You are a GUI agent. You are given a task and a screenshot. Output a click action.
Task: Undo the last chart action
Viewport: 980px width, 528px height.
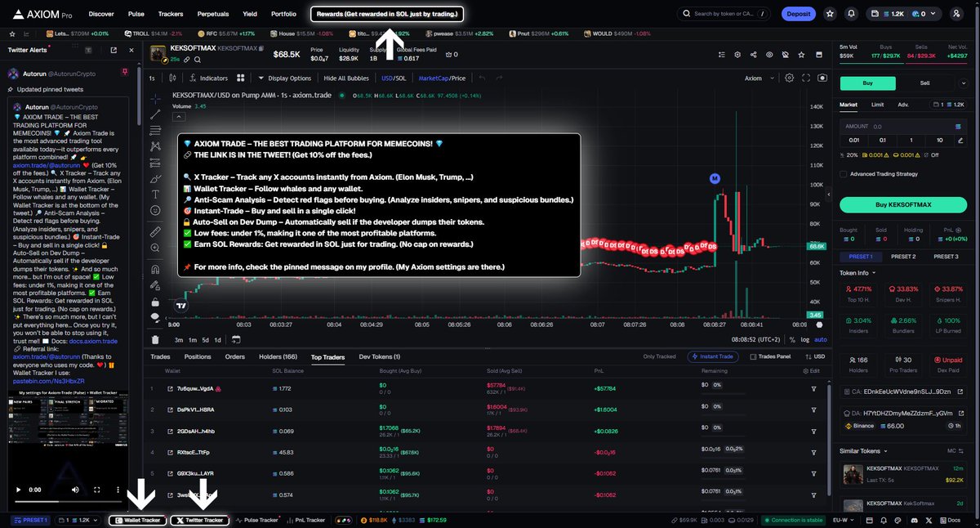tap(482, 78)
